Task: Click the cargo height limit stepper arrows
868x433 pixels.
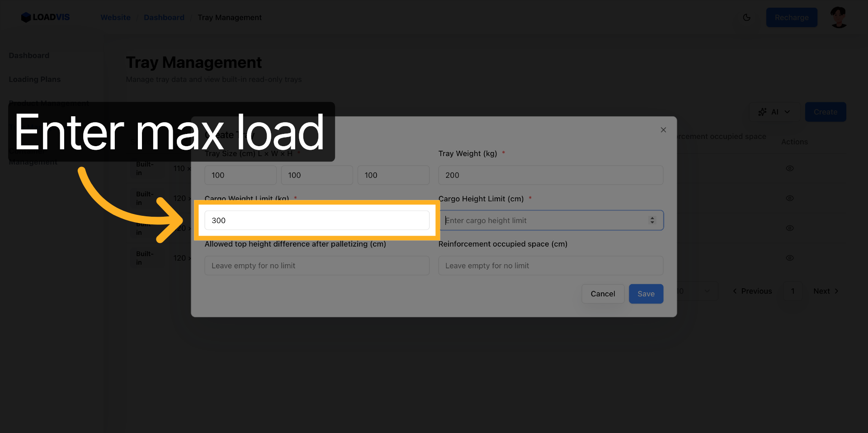Action: (652, 220)
